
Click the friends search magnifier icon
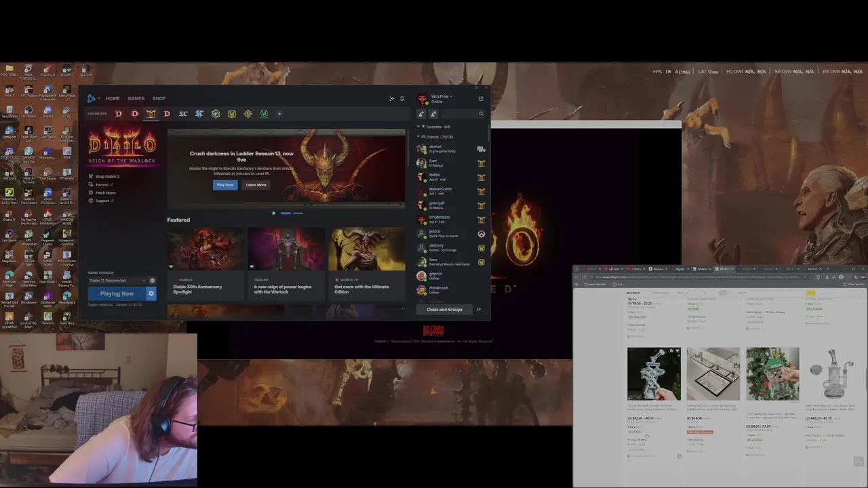(x=481, y=114)
